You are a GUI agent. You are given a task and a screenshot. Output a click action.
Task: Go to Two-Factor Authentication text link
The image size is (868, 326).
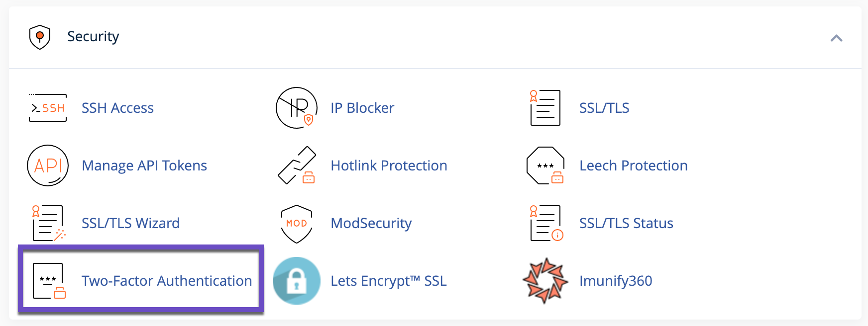[167, 281]
